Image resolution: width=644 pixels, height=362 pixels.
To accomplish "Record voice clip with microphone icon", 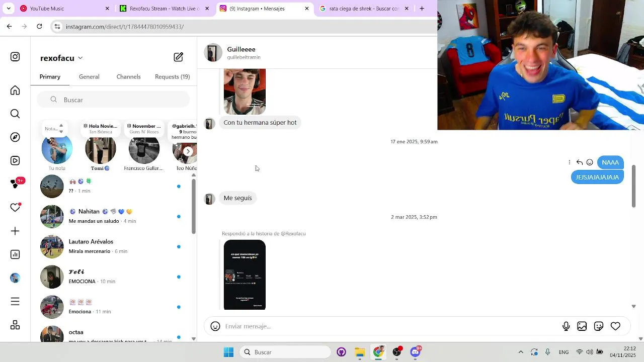I will [566, 326].
